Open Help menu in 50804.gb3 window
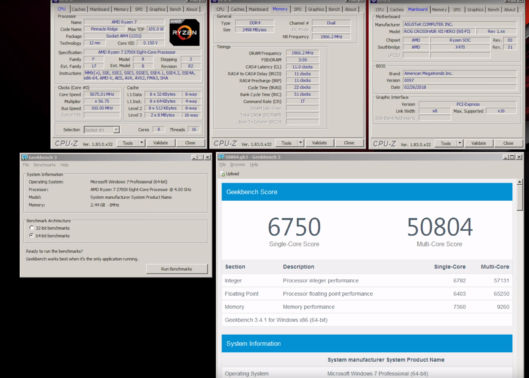Viewport: 529px width, 378px height. point(254,164)
